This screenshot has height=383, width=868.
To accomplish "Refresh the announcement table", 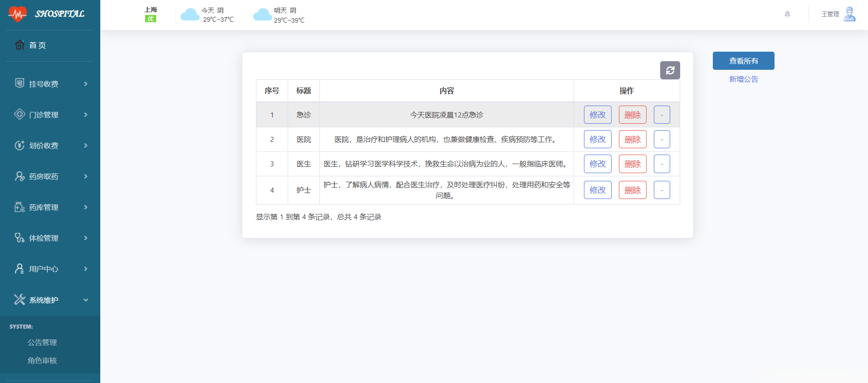I will [670, 70].
